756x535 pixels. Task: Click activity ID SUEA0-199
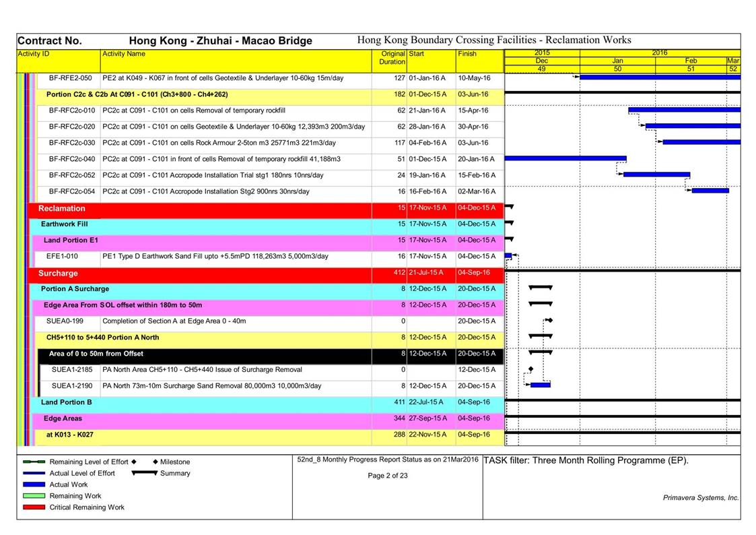tap(65, 321)
